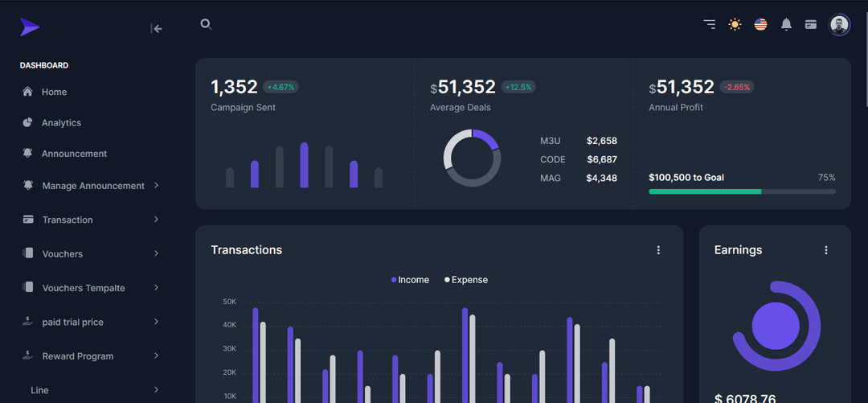Go to the Analytics page
868x403 pixels.
click(61, 123)
